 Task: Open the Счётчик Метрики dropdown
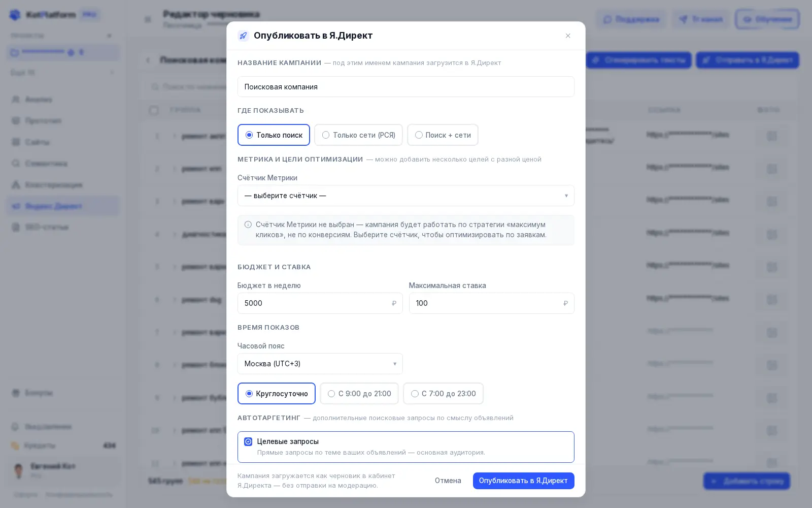pos(406,196)
